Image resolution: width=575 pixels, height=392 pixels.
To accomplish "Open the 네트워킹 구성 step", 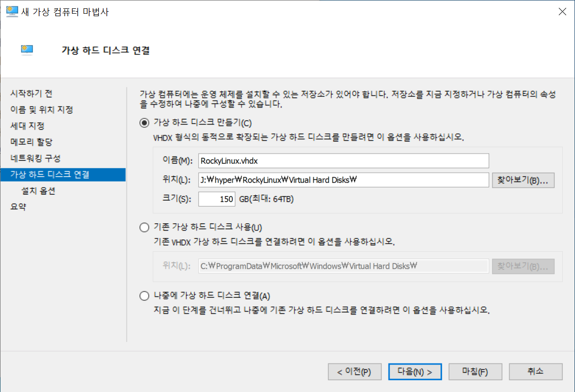I will (x=36, y=158).
